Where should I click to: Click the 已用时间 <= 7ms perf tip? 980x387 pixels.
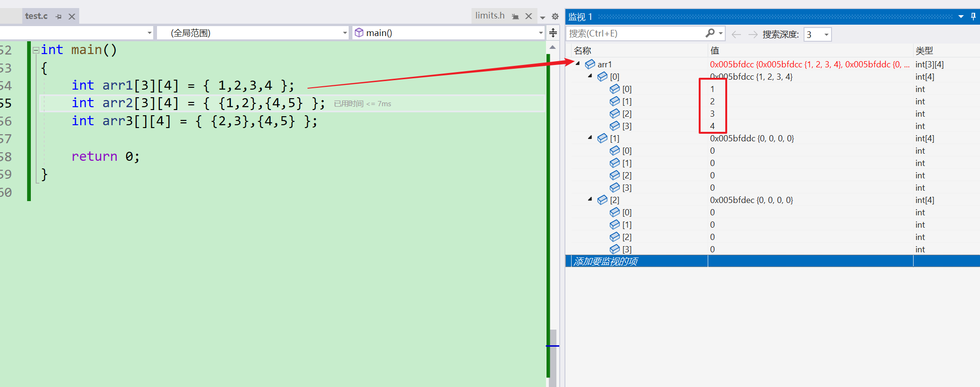click(x=362, y=104)
